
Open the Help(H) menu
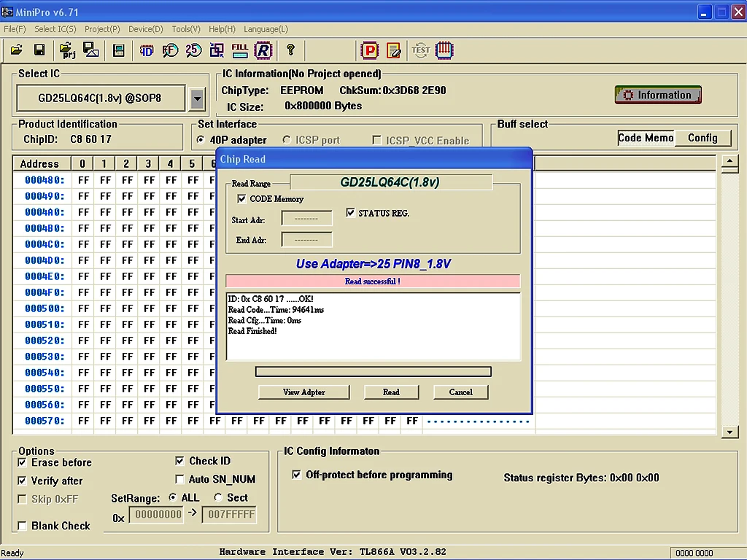(222, 29)
